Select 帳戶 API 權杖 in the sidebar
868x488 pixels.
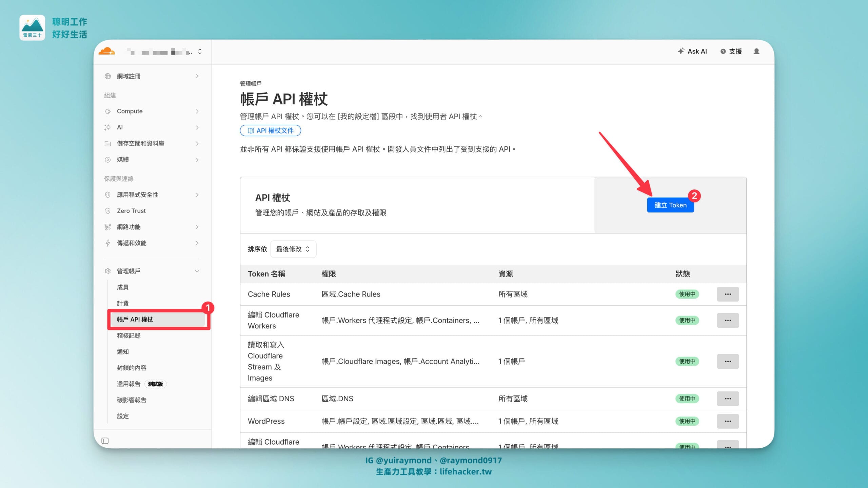(x=135, y=320)
